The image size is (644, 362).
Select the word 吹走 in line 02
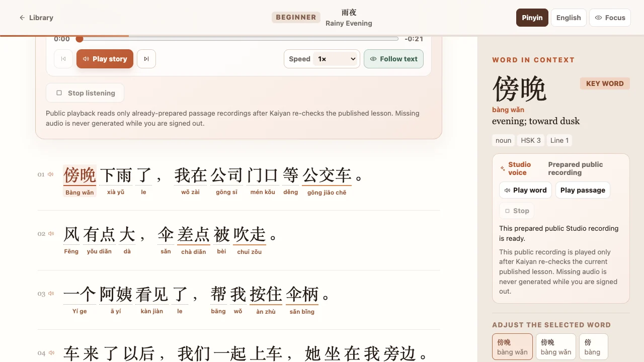pyautogui.click(x=250, y=240)
